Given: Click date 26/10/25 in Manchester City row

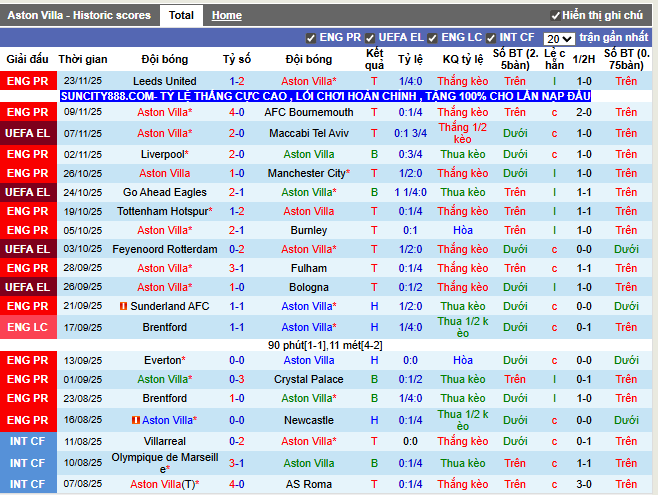Looking at the screenshot, I should click(x=83, y=174).
